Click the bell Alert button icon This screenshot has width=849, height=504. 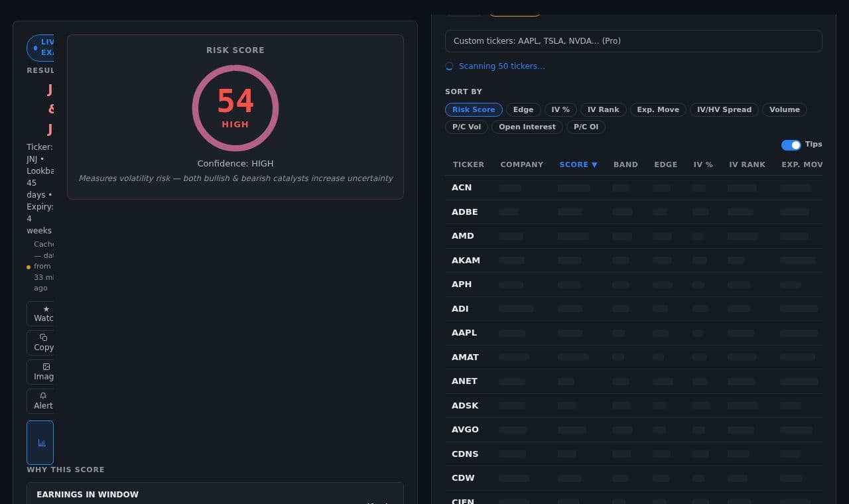[x=43, y=396]
